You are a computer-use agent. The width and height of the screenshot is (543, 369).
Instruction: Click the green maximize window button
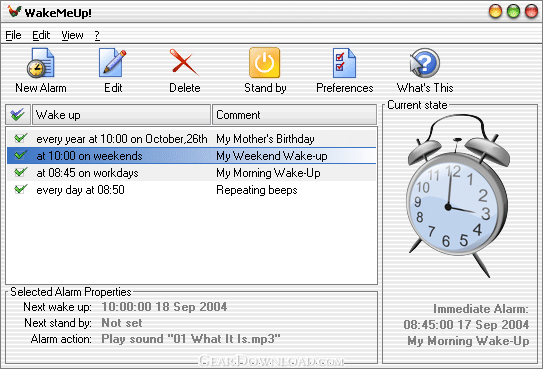[x=513, y=11]
